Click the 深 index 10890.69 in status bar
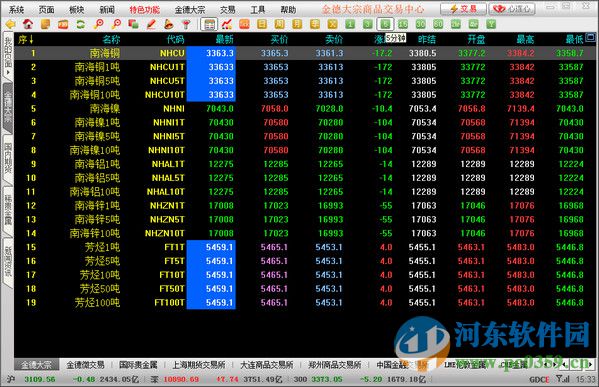Image resolution: width=599 pixels, height=387 pixels. [181, 379]
